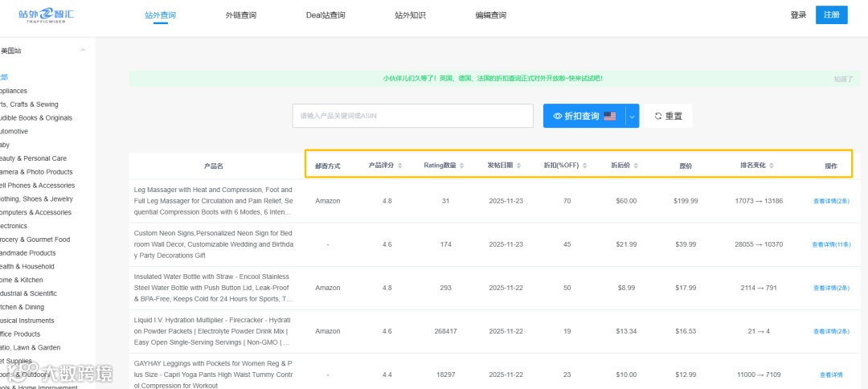View details for the Leg Massager row
Screen dimensions: 868x389
point(831,201)
